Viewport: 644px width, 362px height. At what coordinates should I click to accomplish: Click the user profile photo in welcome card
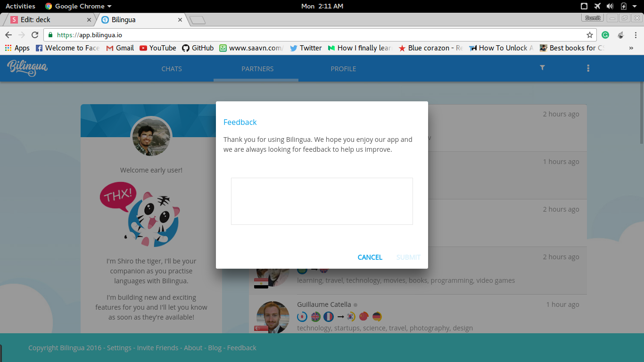151,137
